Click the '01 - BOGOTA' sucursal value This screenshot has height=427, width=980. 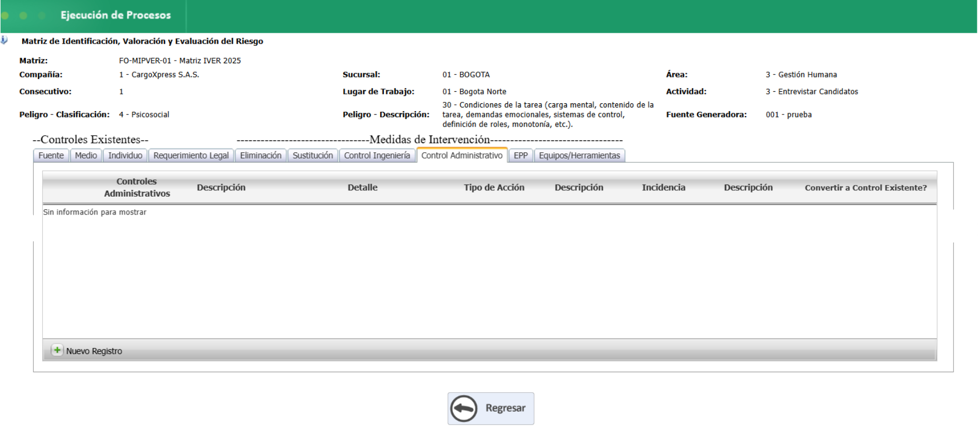(x=466, y=75)
